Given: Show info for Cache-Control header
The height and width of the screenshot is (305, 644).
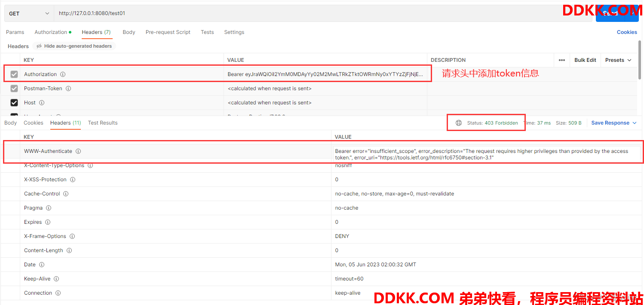Looking at the screenshot, I should 66,194.
